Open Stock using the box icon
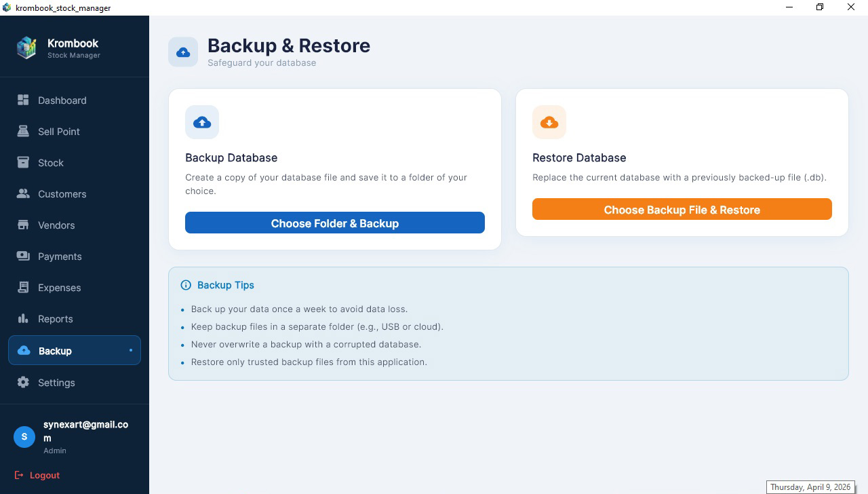The height and width of the screenshot is (494, 868). coord(22,162)
